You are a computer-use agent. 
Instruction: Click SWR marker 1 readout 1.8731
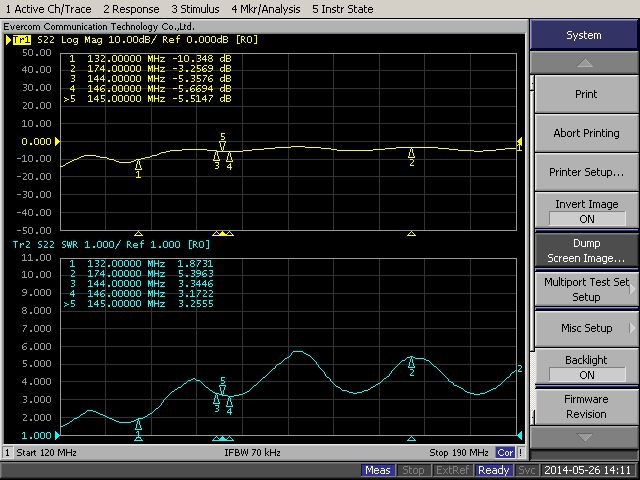(x=141, y=264)
